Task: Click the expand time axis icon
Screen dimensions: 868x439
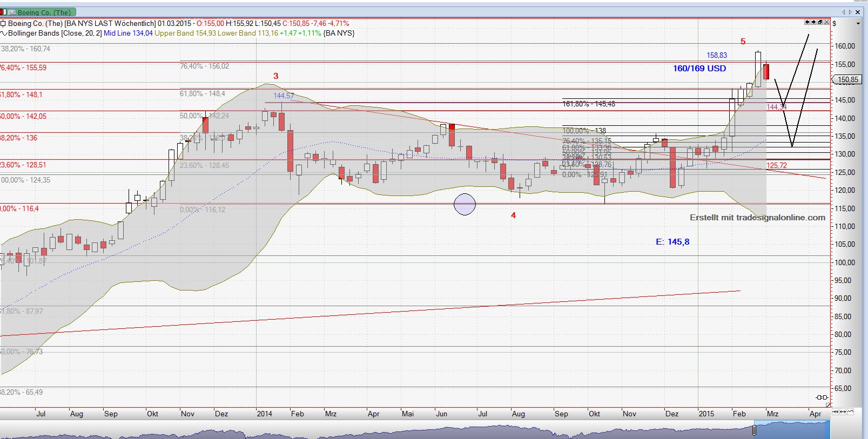Action: pyautogui.click(x=843, y=412)
